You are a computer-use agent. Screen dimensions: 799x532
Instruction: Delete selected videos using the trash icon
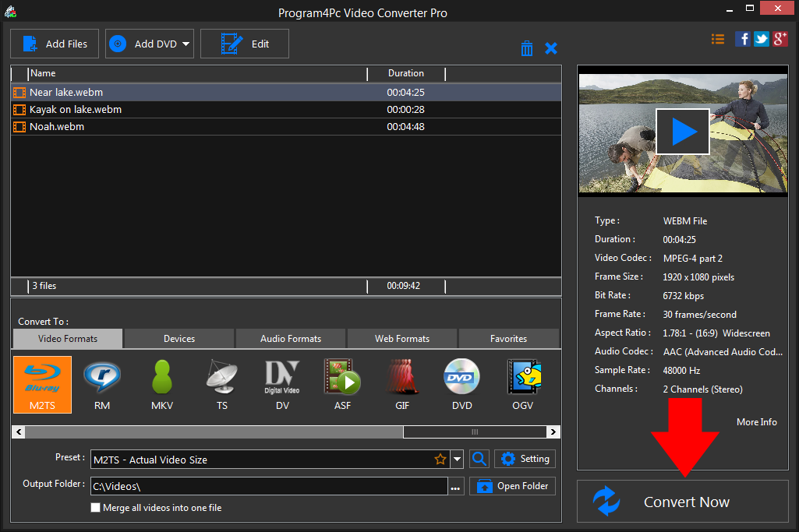tap(527, 48)
